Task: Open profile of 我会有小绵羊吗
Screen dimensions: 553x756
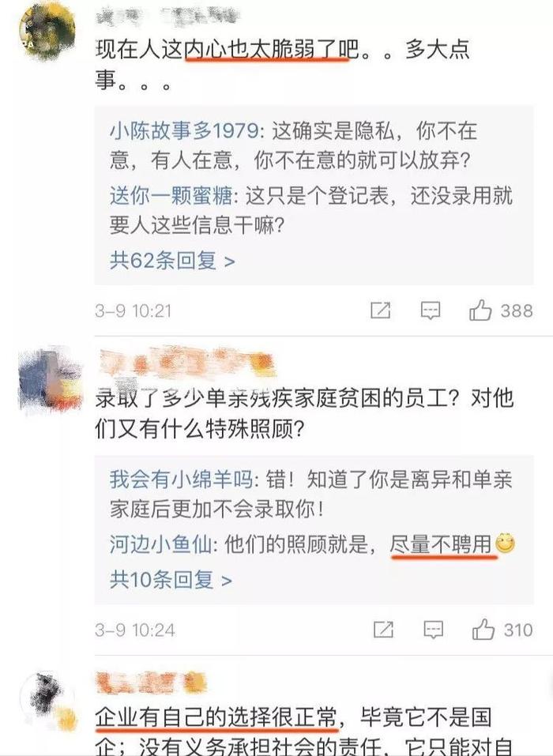Action: pos(181,480)
